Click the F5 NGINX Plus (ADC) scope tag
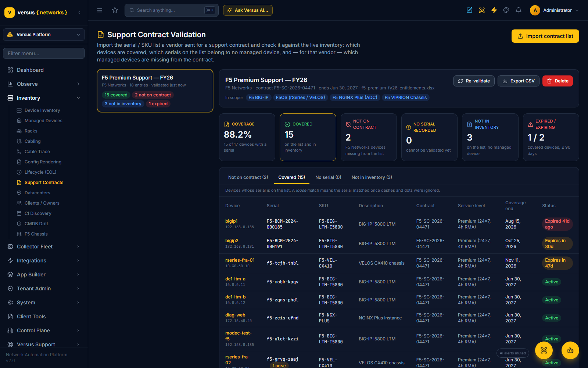 [x=355, y=98]
